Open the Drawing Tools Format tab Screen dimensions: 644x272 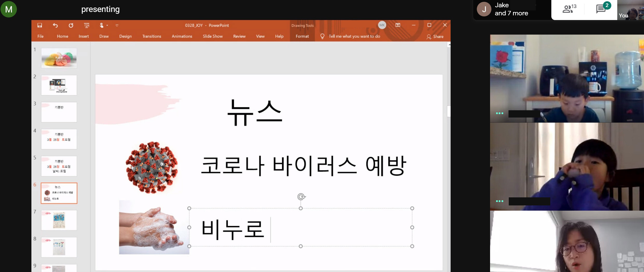pyautogui.click(x=302, y=36)
